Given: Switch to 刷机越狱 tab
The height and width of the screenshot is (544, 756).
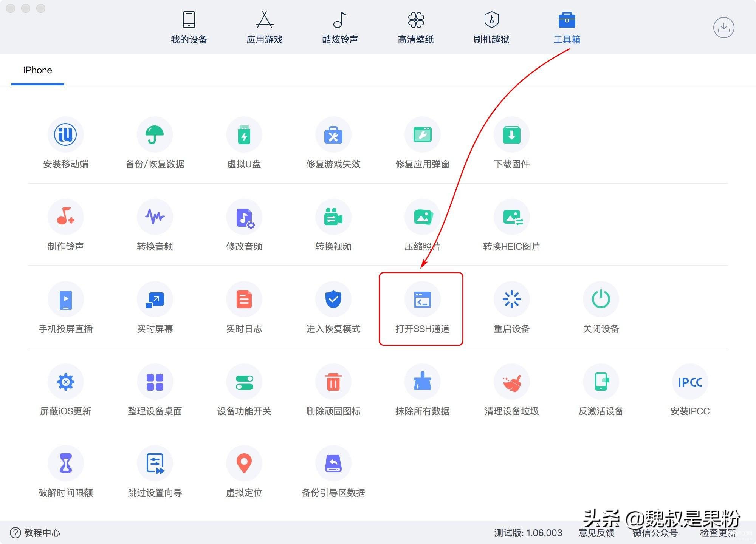Looking at the screenshot, I should [x=491, y=28].
